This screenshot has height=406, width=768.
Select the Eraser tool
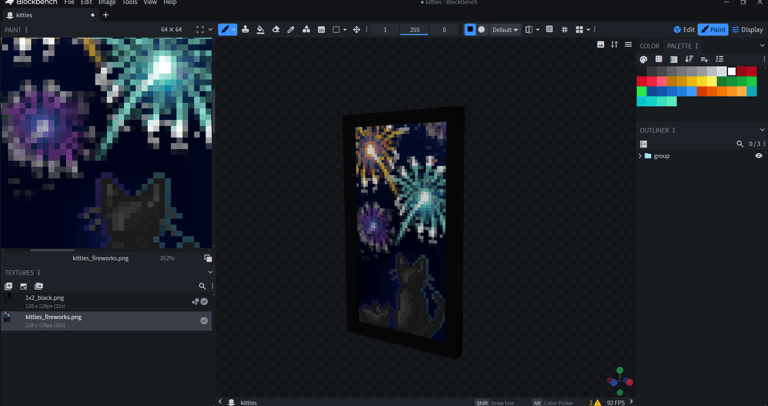click(x=276, y=29)
